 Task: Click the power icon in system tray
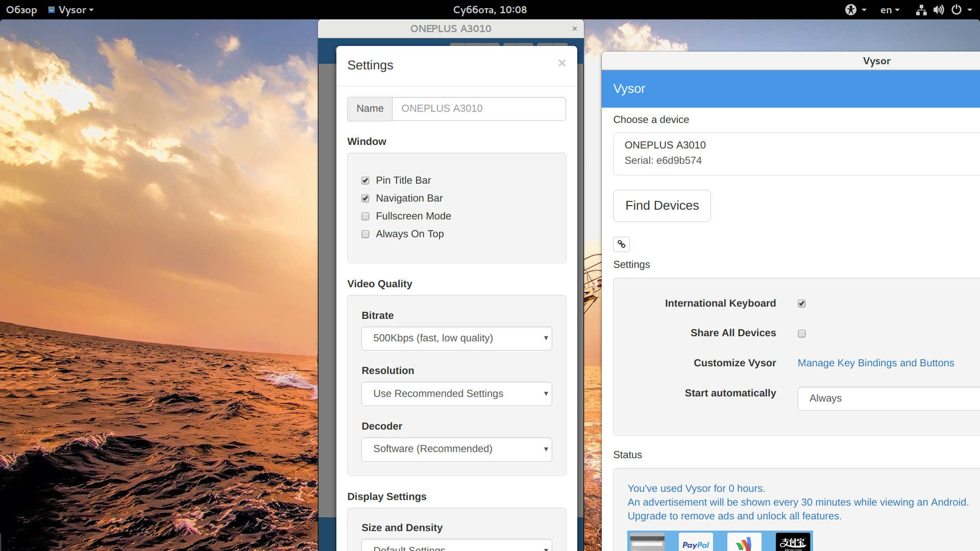click(957, 9)
